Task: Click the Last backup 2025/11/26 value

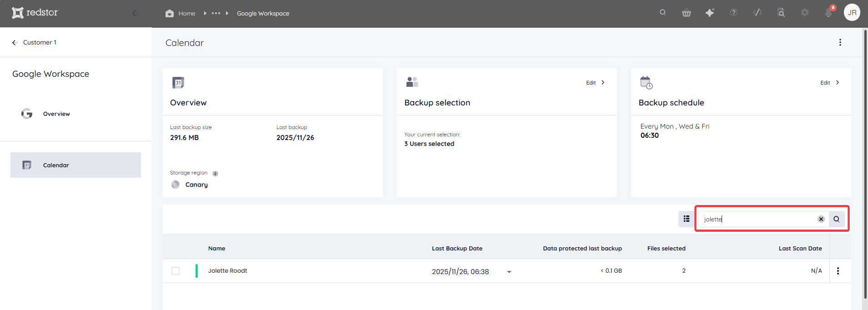Action: click(295, 138)
